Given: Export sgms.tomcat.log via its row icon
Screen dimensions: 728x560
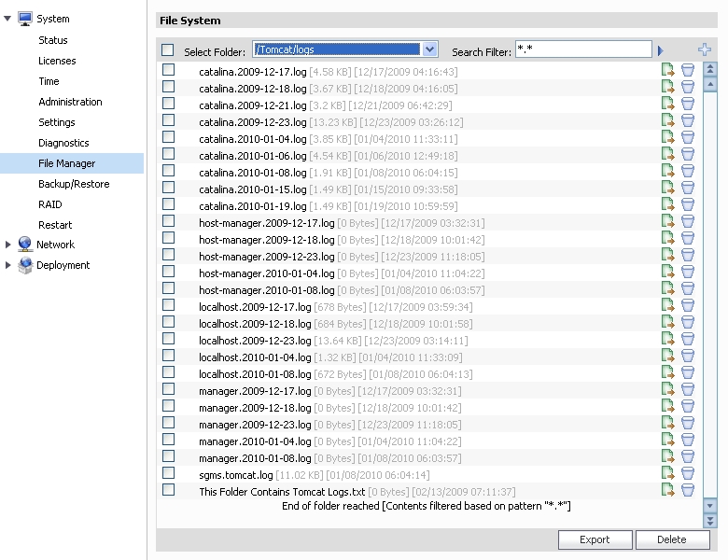Looking at the screenshot, I should click(667, 473).
